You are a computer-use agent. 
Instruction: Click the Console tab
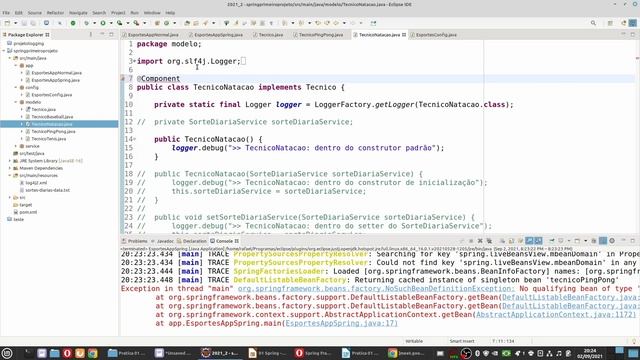point(224,241)
